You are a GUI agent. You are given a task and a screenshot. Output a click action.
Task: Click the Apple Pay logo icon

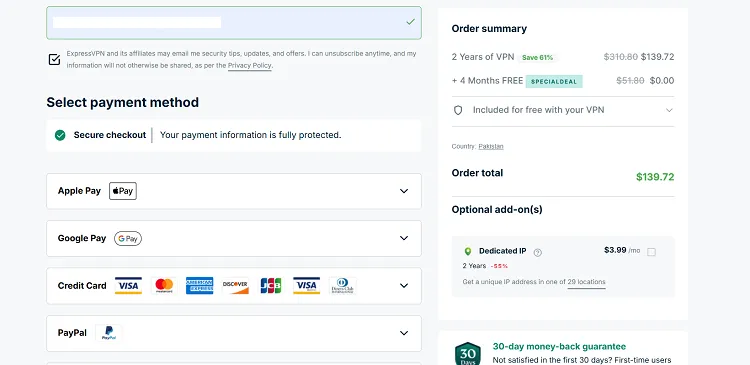tap(123, 191)
